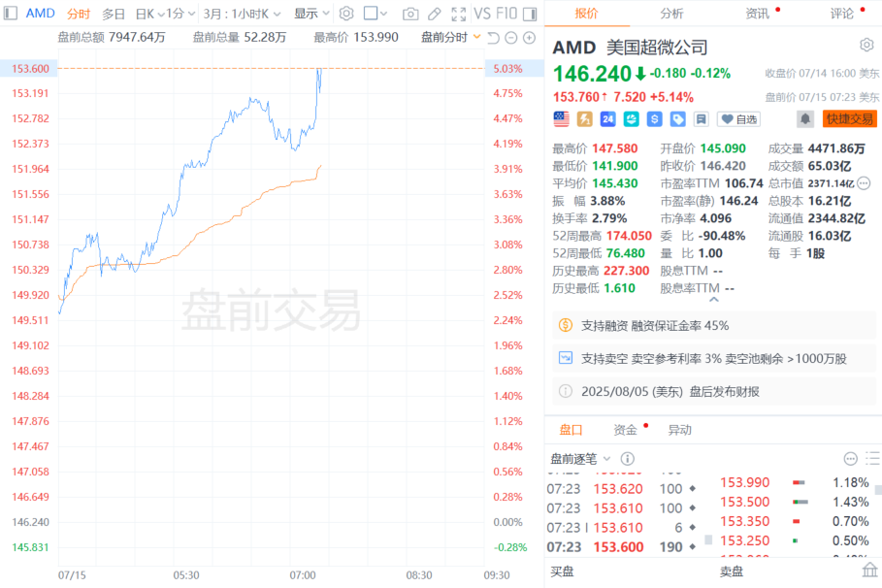Click the blue price tag icon
This screenshot has height=588, width=882.
678,118
